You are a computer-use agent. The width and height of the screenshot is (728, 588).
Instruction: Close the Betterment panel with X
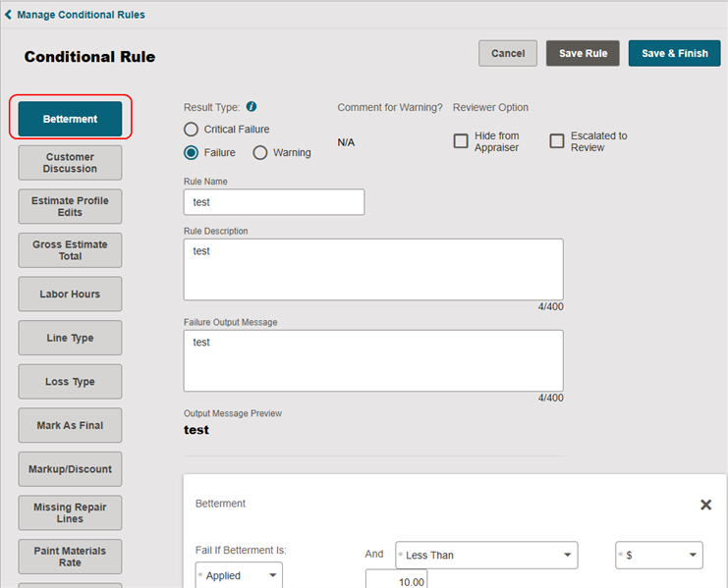click(705, 505)
